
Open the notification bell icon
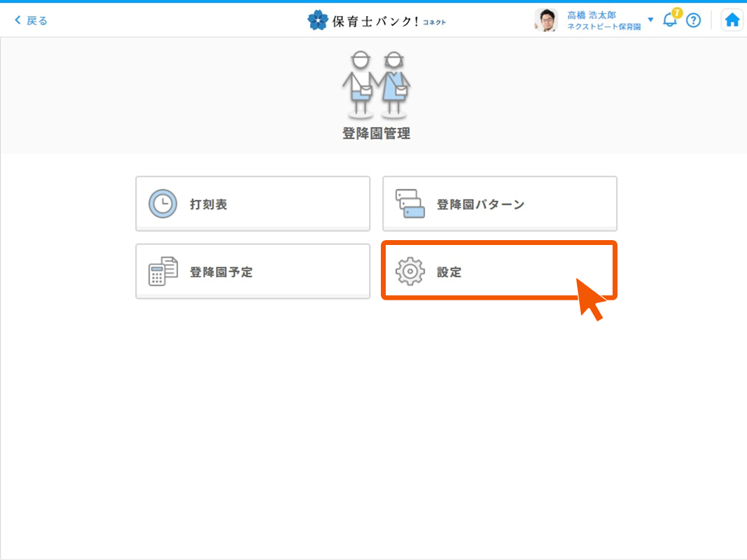coord(670,21)
